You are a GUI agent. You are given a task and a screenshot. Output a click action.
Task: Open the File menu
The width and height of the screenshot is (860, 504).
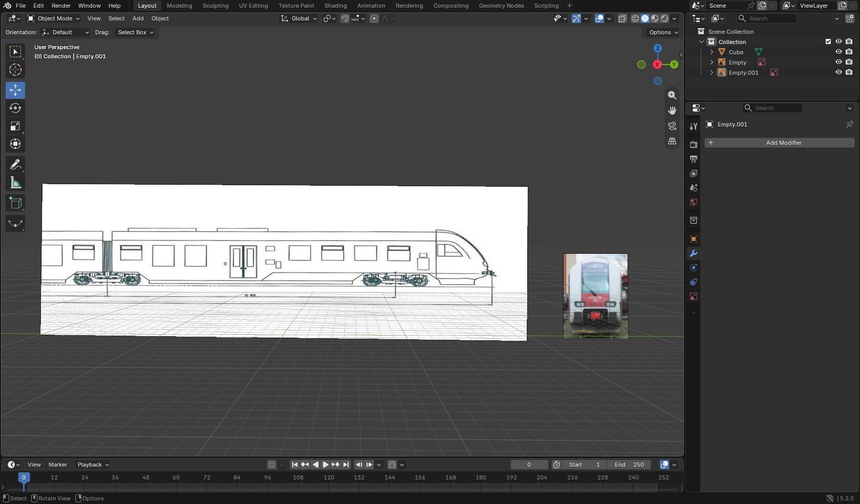[20, 6]
